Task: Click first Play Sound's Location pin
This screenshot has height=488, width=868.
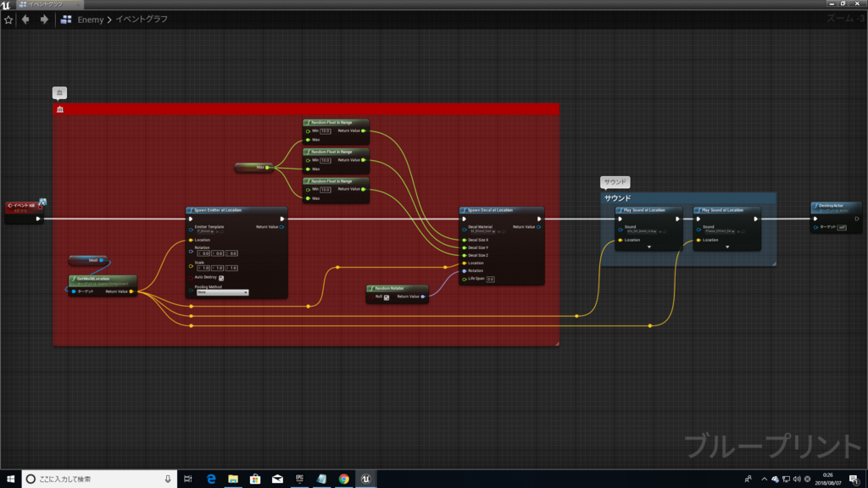Action: 620,240
